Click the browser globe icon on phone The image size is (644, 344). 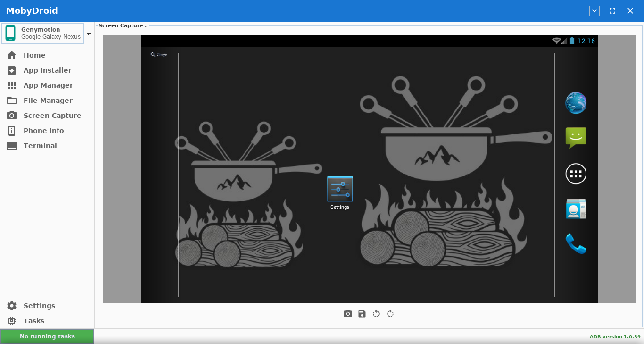(576, 103)
